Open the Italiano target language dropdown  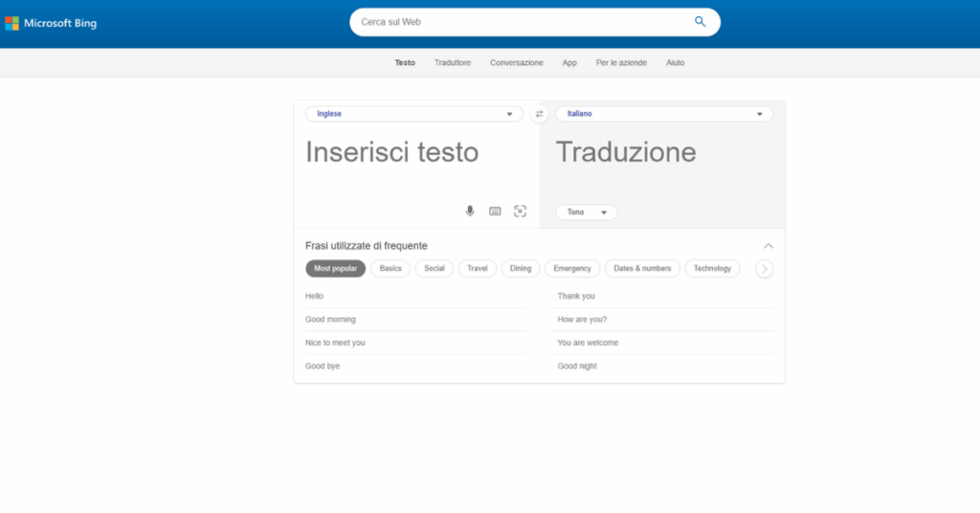(664, 114)
